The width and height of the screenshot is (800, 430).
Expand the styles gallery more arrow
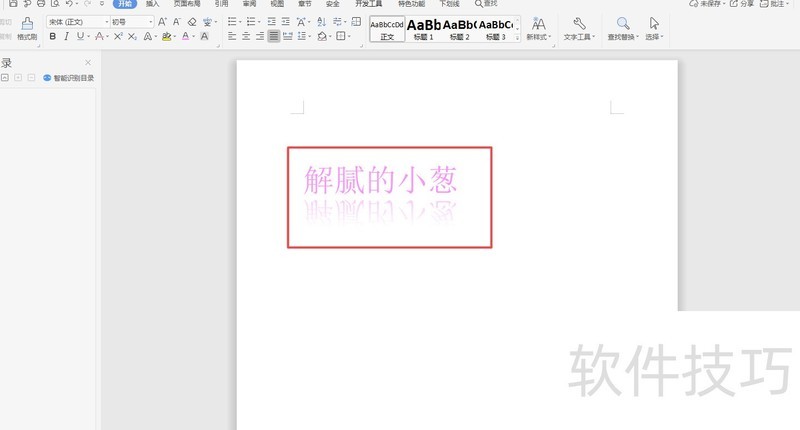[x=517, y=38]
